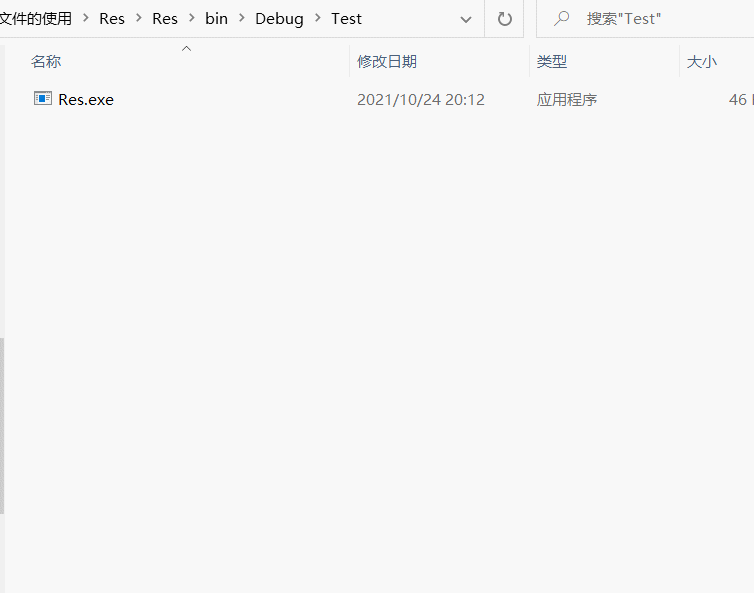
Task: Sort files by the 名称 column header
Action: pos(46,62)
